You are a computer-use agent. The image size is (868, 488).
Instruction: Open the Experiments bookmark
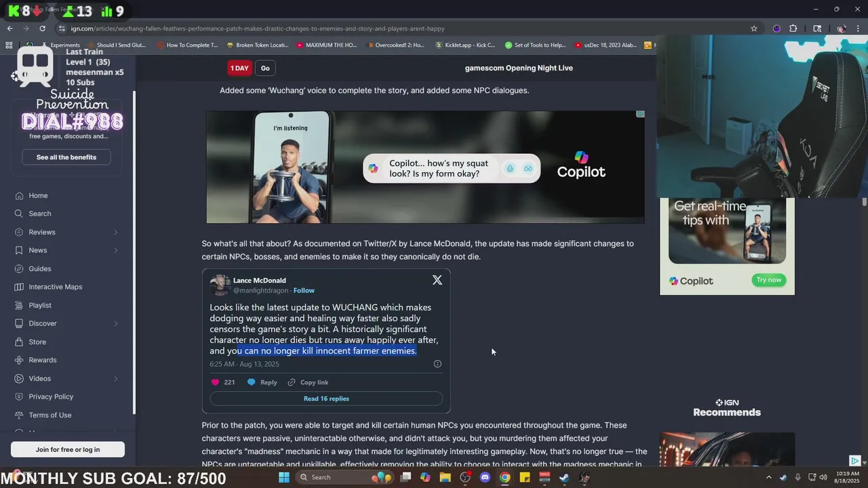tap(60, 45)
